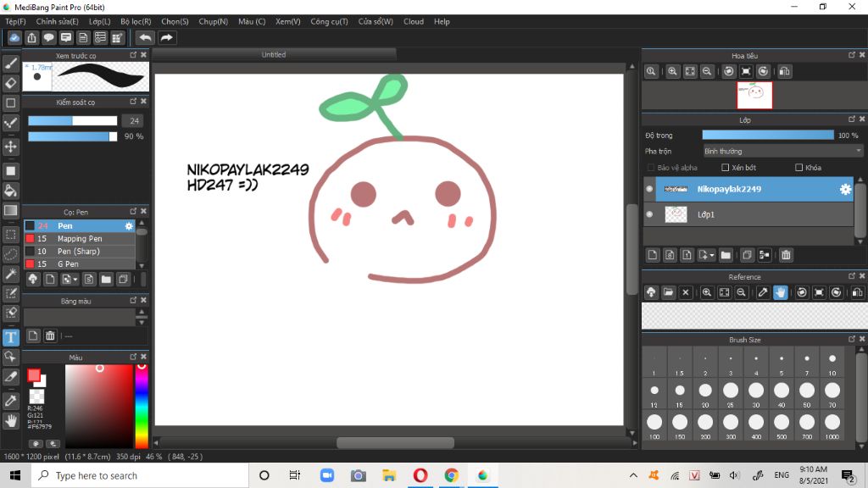The height and width of the screenshot is (488, 868).
Task: Select the Move tool
Action: click(x=10, y=147)
